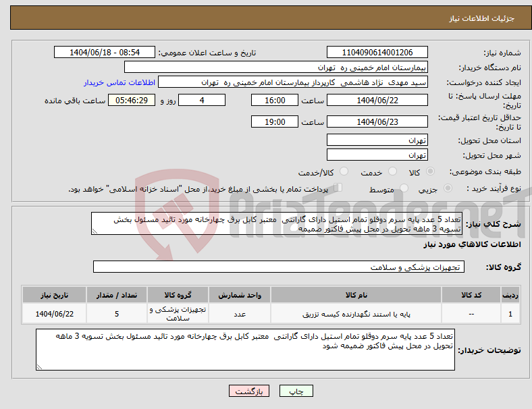
Task: Click the need number field 1104090614001206
Action: (x=377, y=52)
